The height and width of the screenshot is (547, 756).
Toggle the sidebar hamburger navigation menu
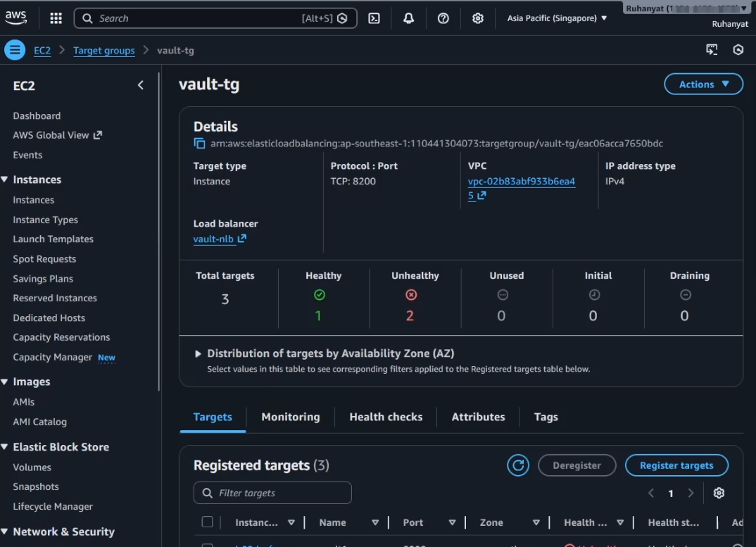pos(14,50)
